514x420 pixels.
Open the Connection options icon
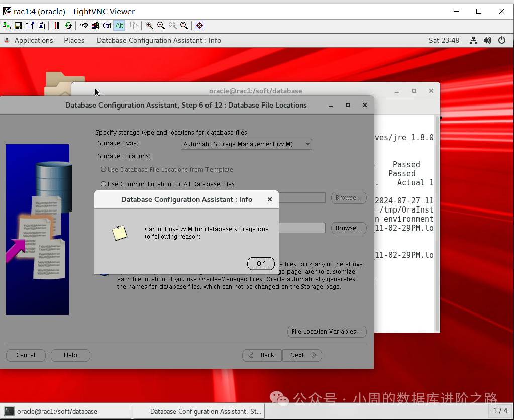click(30, 26)
